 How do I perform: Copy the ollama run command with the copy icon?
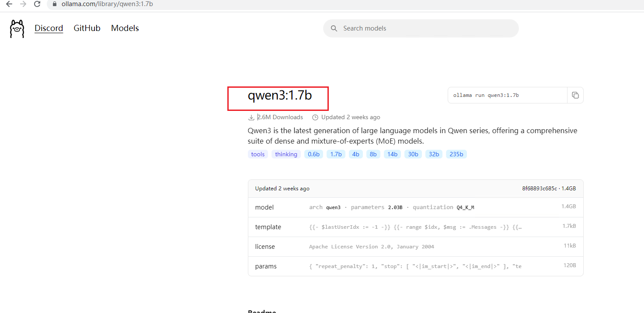(575, 95)
